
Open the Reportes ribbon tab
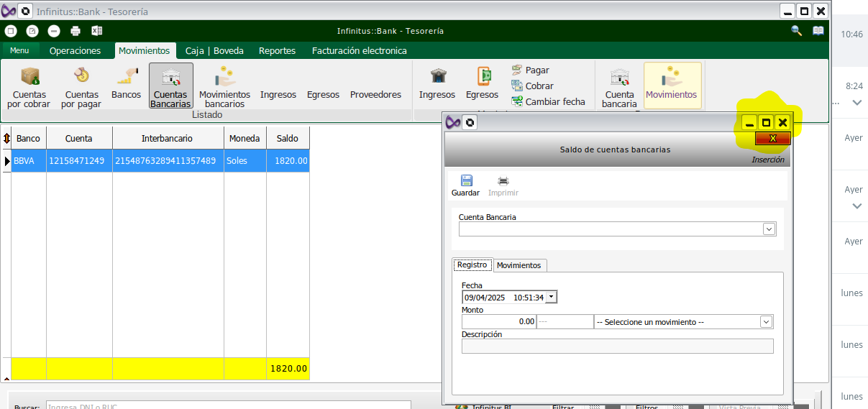[277, 51]
